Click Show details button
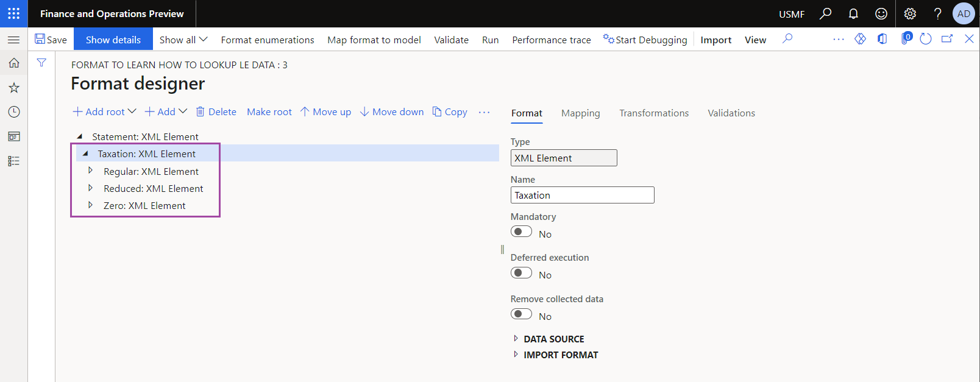The width and height of the screenshot is (980, 382). [113, 40]
